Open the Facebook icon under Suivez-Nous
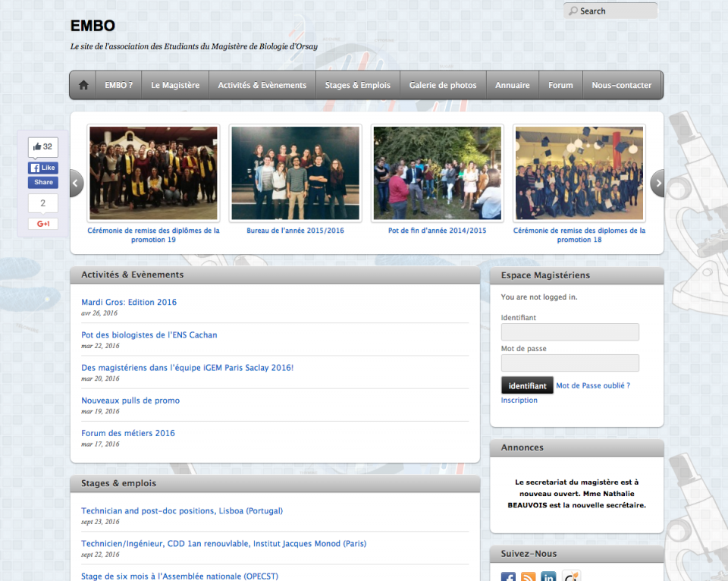The image size is (728, 581). pyautogui.click(x=509, y=576)
